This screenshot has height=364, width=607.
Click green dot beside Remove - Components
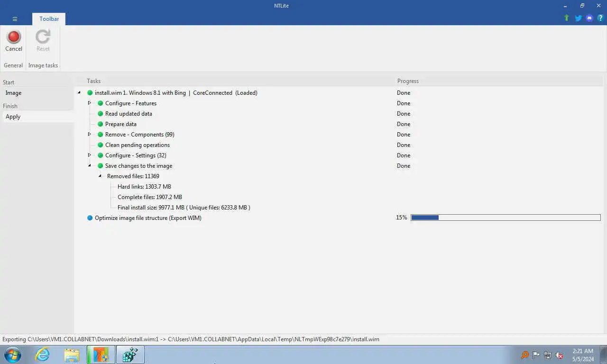point(100,135)
